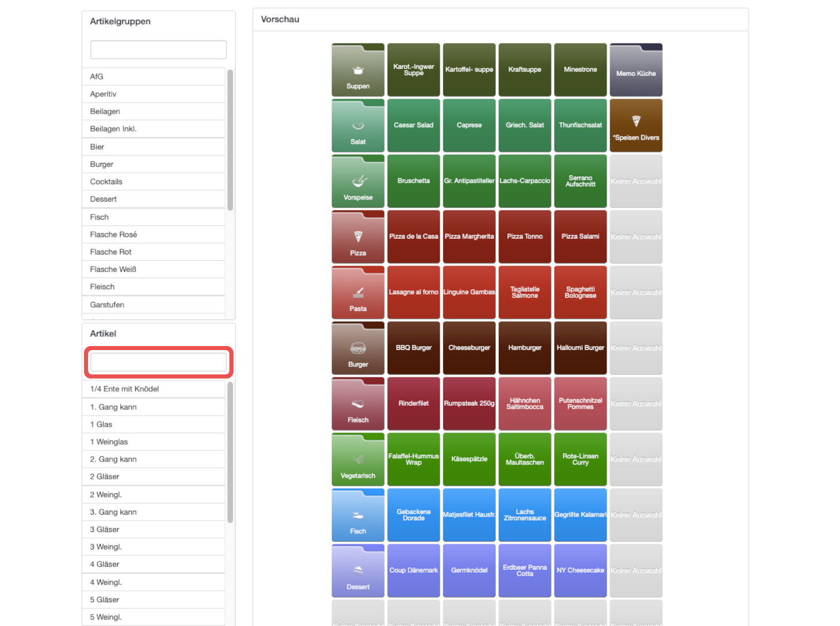Select the Coup Dänemark tile
Screen dimensions: 840x626
414,570
